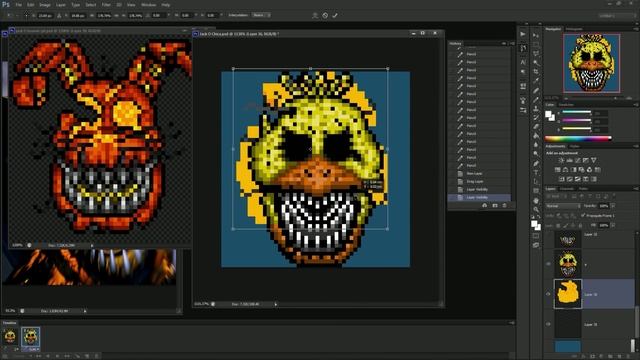Click the foreground color swatch in toolbox

tap(534, 224)
